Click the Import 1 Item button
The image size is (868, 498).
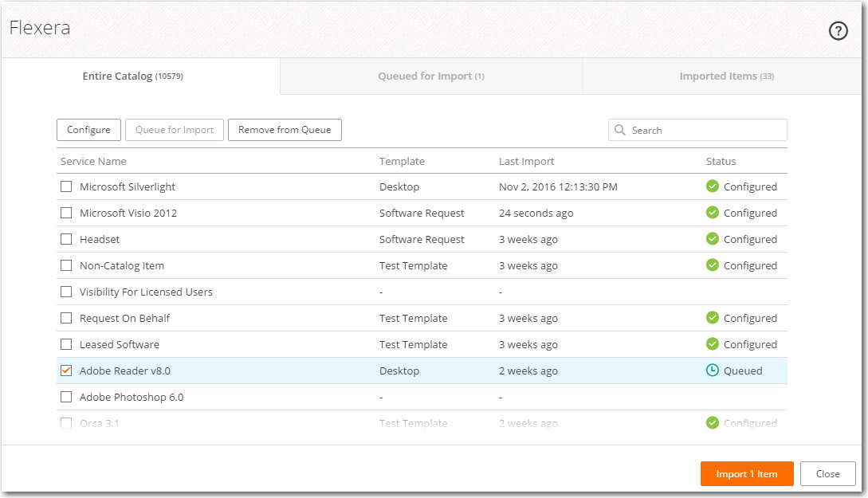[746, 474]
